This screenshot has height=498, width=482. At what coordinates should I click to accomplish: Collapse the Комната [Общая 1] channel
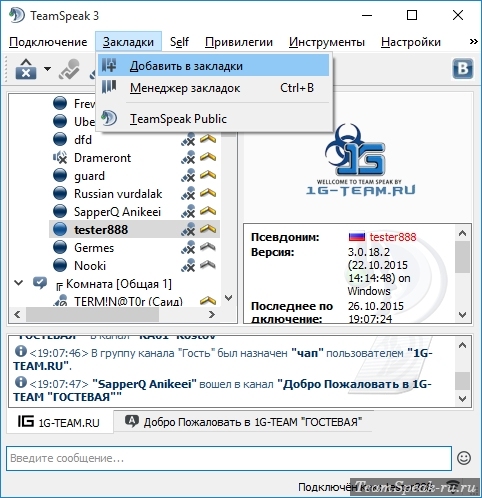(19, 283)
